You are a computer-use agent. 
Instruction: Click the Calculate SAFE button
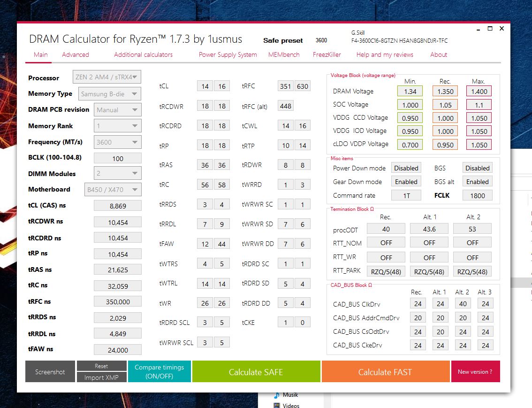[256, 372]
